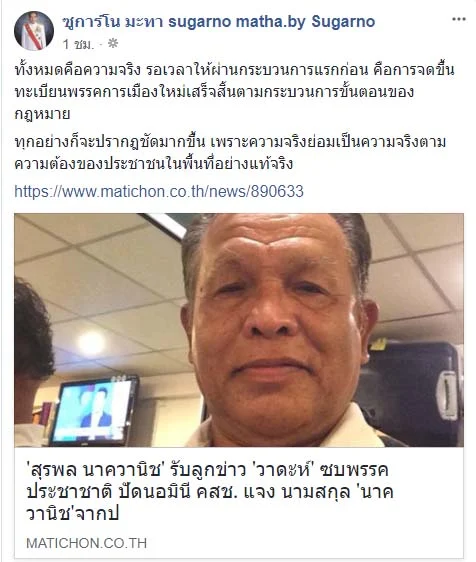Select the second paragraph starting ทุกอย่างก็จะปรากฏ

click(230, 153)
